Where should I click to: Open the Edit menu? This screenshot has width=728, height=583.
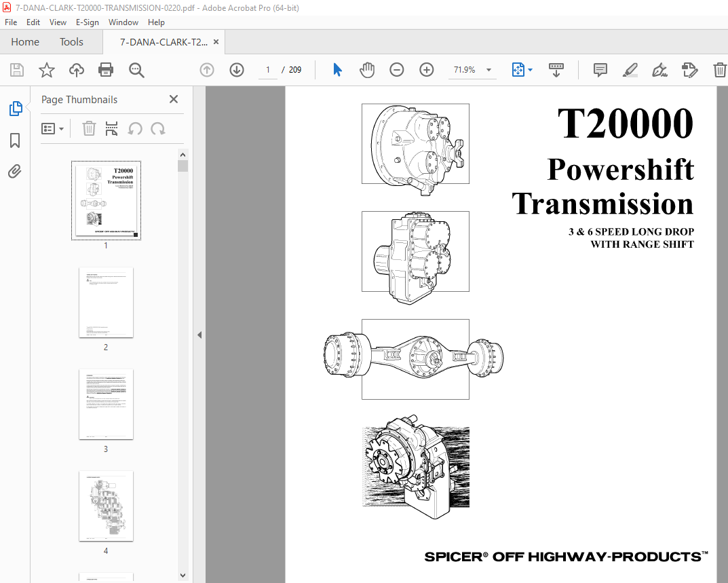(33, 22)
